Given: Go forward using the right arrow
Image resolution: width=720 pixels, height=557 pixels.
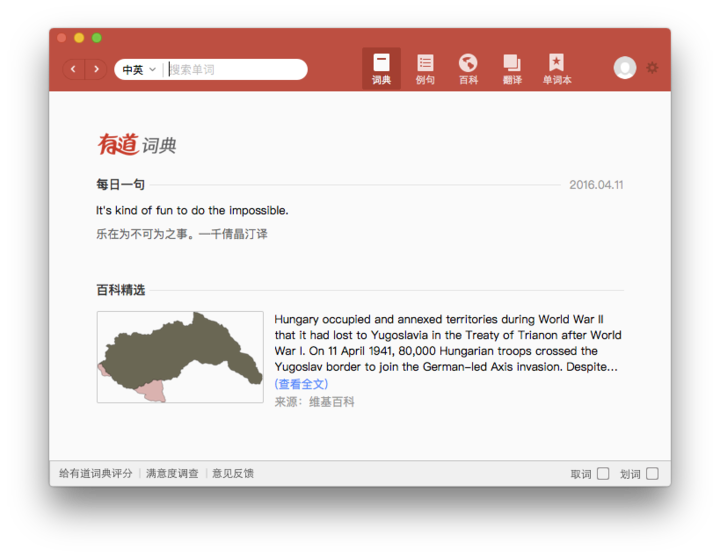Looking at the screenshot, I should point(96,69).
